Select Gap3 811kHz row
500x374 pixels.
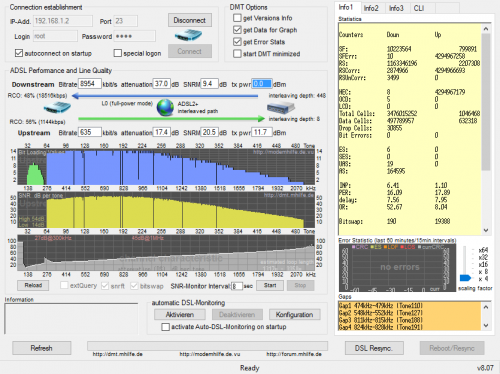click(x=381, y=320)
